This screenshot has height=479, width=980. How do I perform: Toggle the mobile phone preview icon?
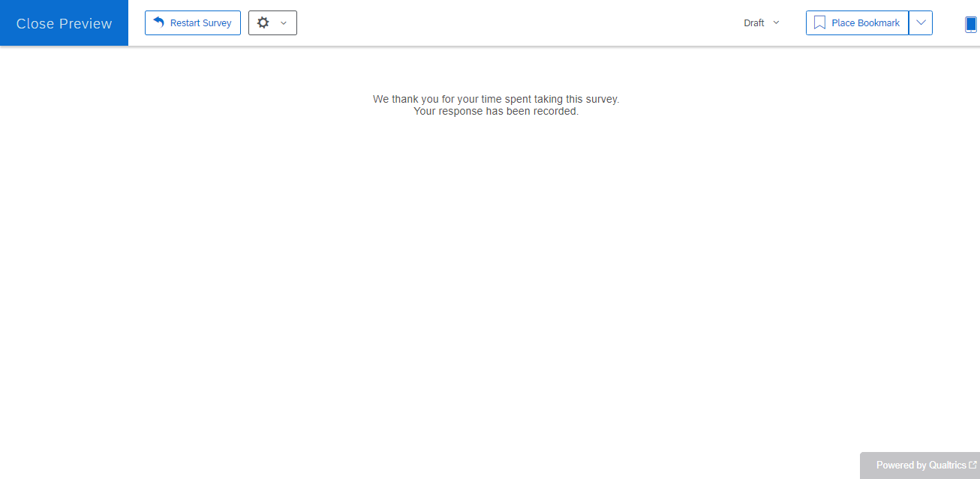971,24
